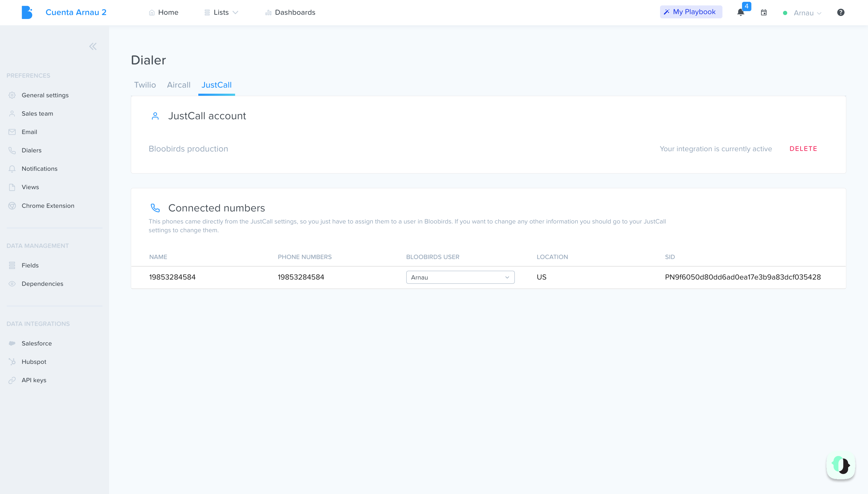Click the Dependencies eye icon

(12, 284)
